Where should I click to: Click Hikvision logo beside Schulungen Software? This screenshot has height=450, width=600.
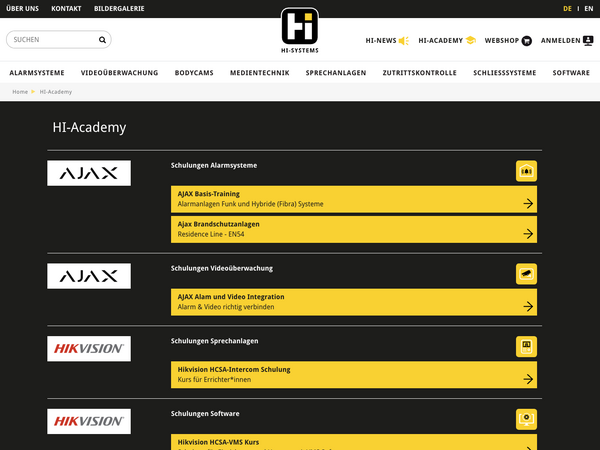pos(89,421)
